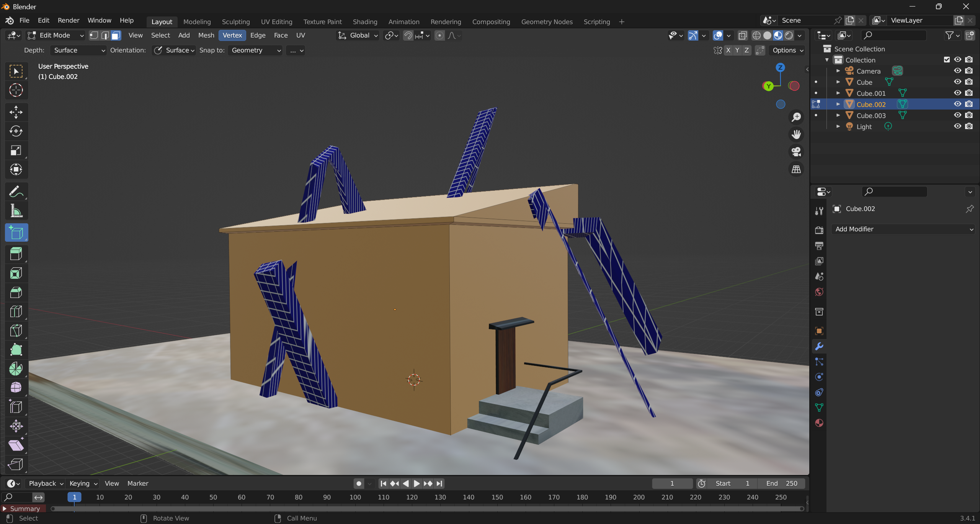Viewport: 980px width, 524px height.
Task: Select the Rotate tool
Action: pyautogui.click(x=16, y=131)
